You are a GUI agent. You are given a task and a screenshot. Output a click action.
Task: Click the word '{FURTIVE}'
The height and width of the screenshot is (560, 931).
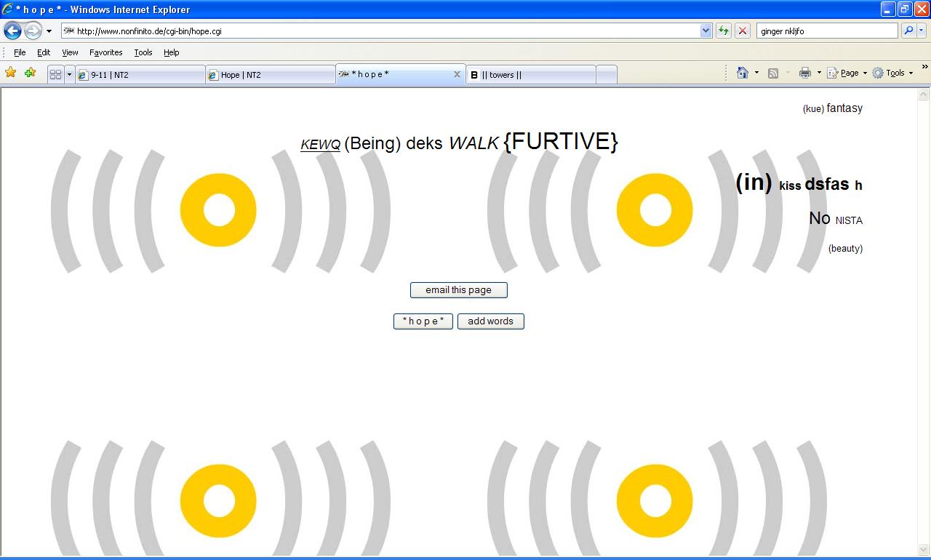pos(561,141)
